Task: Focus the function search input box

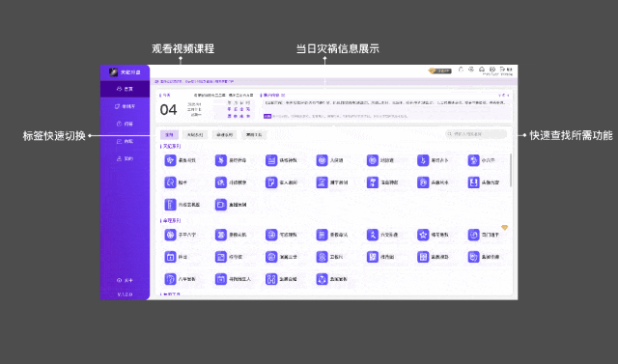Action: (476, 134)
